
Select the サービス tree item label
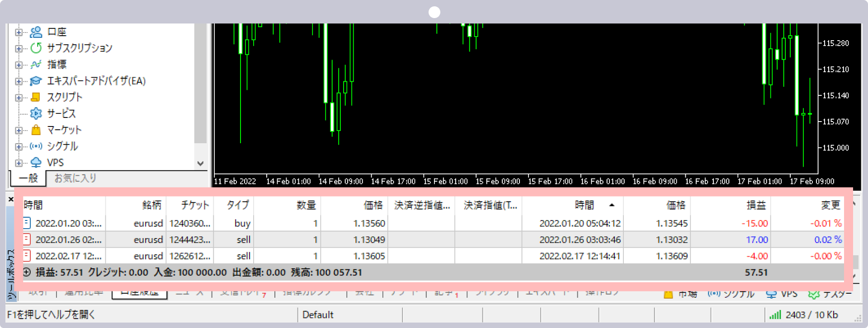coord(61,113)
